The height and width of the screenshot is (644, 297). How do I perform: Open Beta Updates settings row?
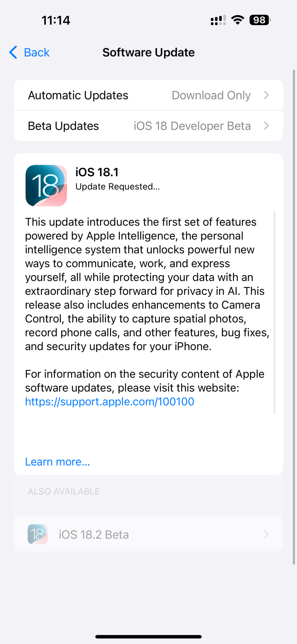coord(148,126)
